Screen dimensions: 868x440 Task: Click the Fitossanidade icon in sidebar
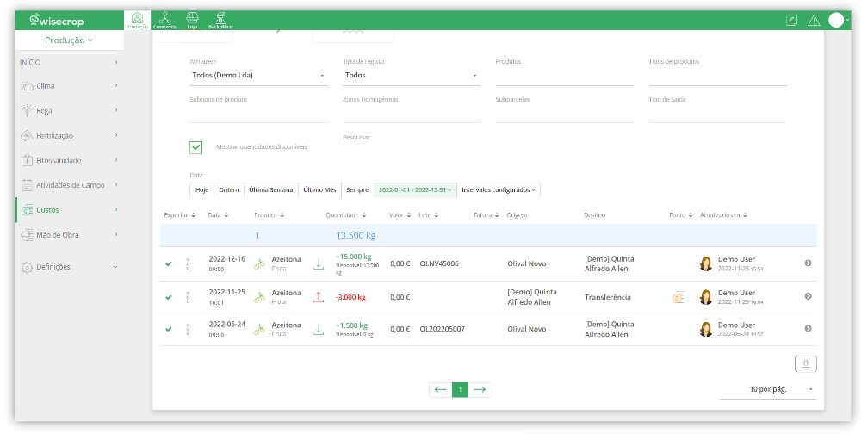[27, 160]
